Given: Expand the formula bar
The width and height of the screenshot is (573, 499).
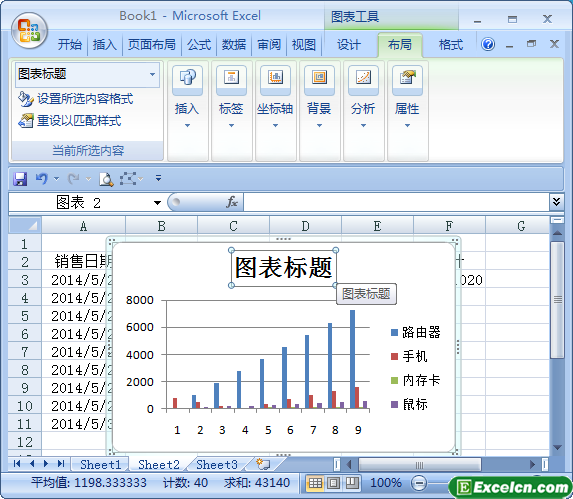Looking at the screenshot, I should click(556, 202).
